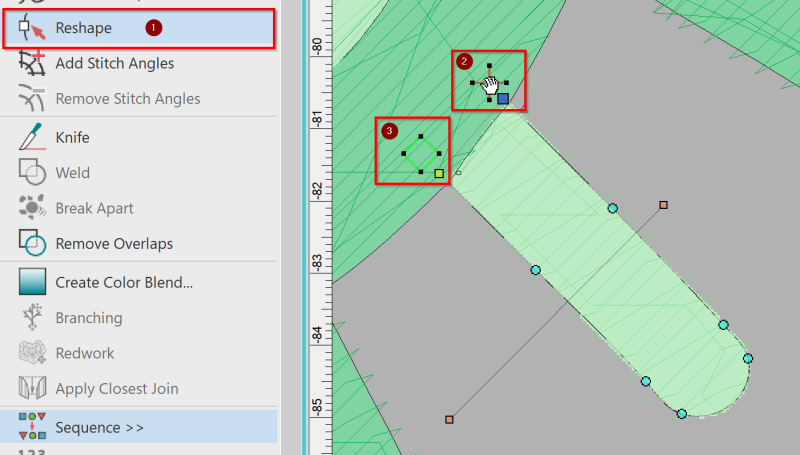Image resolution: width=800 pixels, height=455 pixels.
Task: Click the Create Color Blend icon
Action: (x=32, y=282)
